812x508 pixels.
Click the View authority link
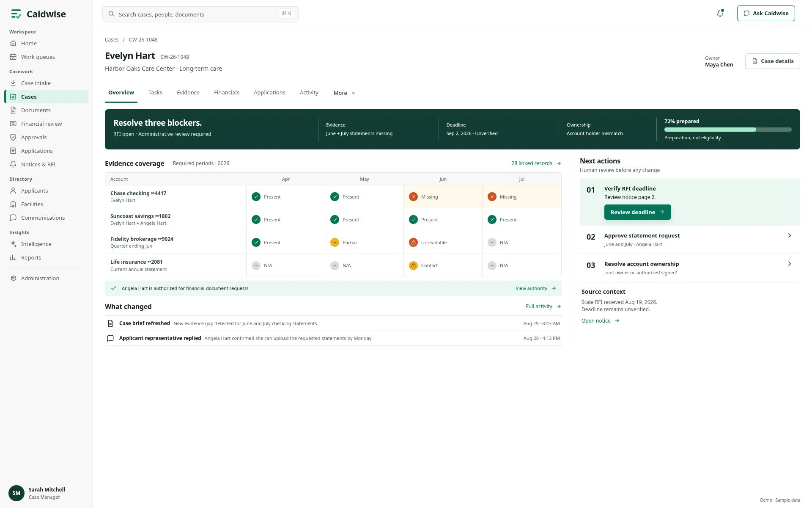[535, 288]
